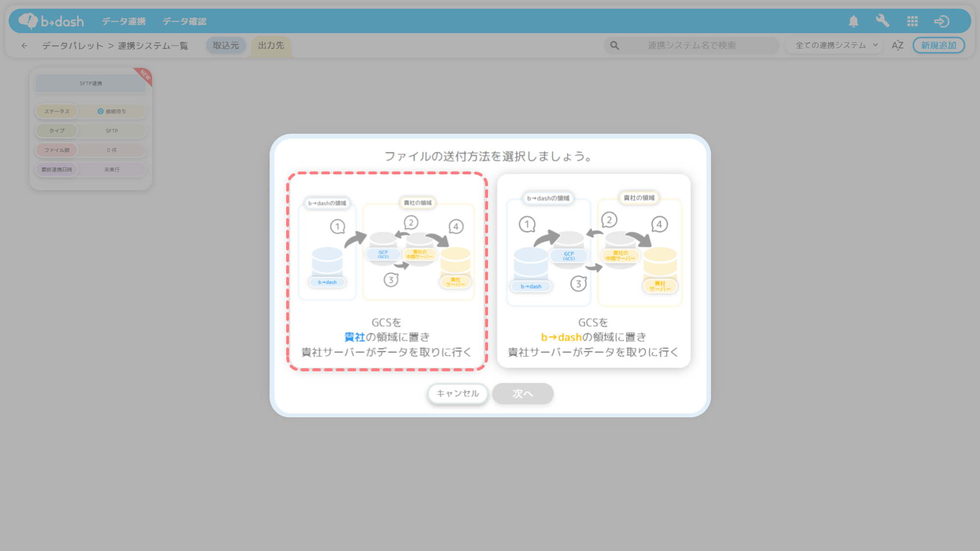Click the 新規追加 button
980x551 pixels.
[x=938, y=46]
